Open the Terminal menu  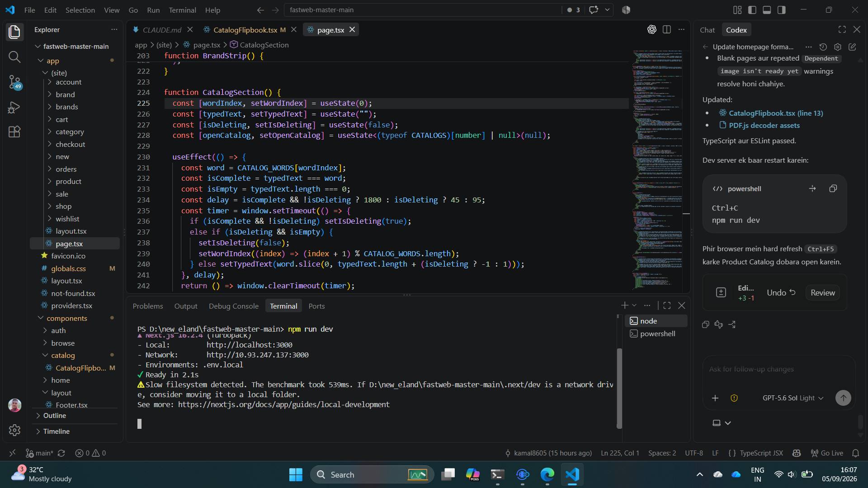[182, 10]
